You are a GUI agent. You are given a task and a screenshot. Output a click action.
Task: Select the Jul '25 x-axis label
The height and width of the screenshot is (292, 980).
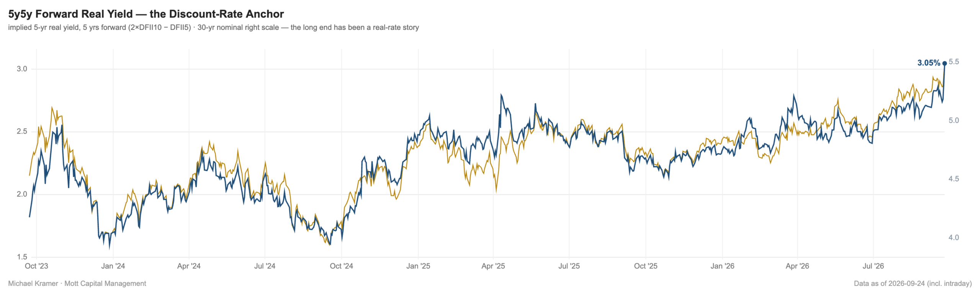569,266
